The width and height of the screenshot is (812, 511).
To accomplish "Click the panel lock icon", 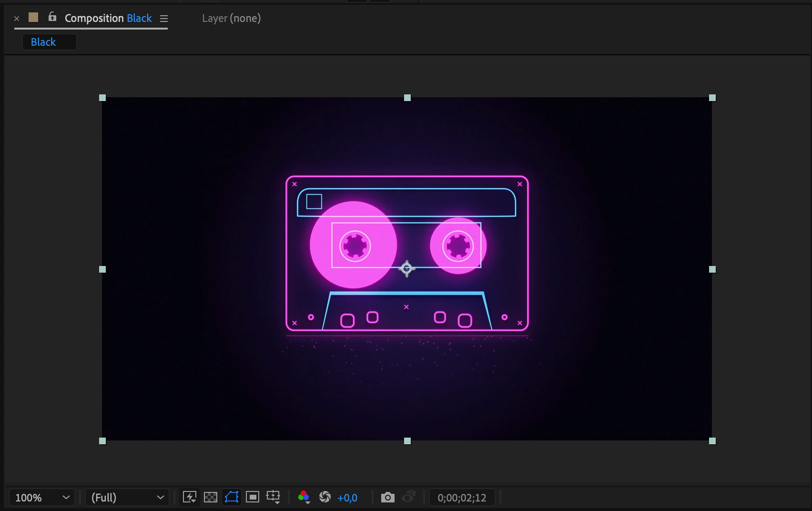I will (x=52, y=17).
